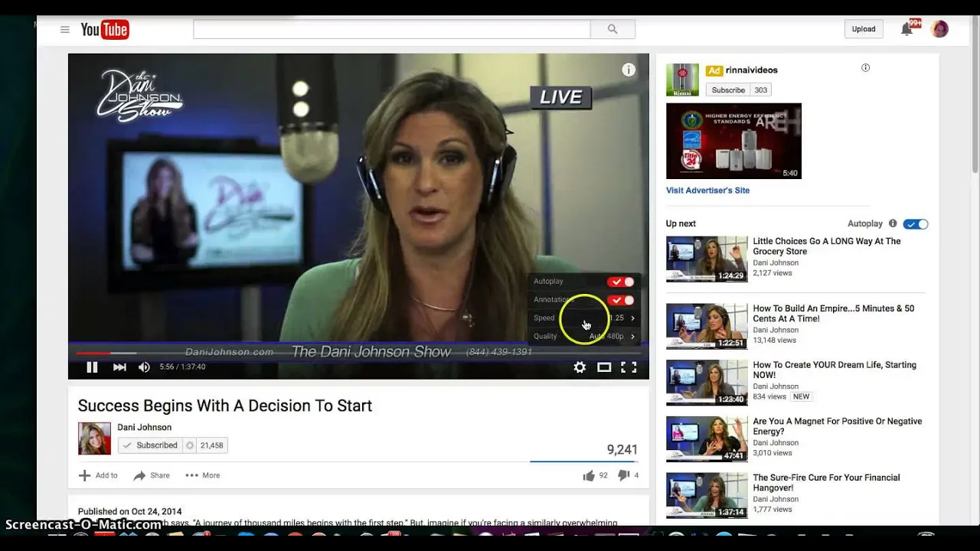Open the Dani Johnson channel name link

coord(144,427)
